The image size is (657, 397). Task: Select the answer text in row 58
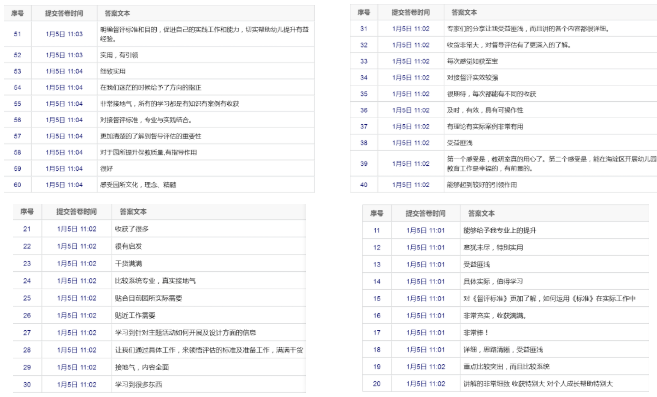point(148,153)
